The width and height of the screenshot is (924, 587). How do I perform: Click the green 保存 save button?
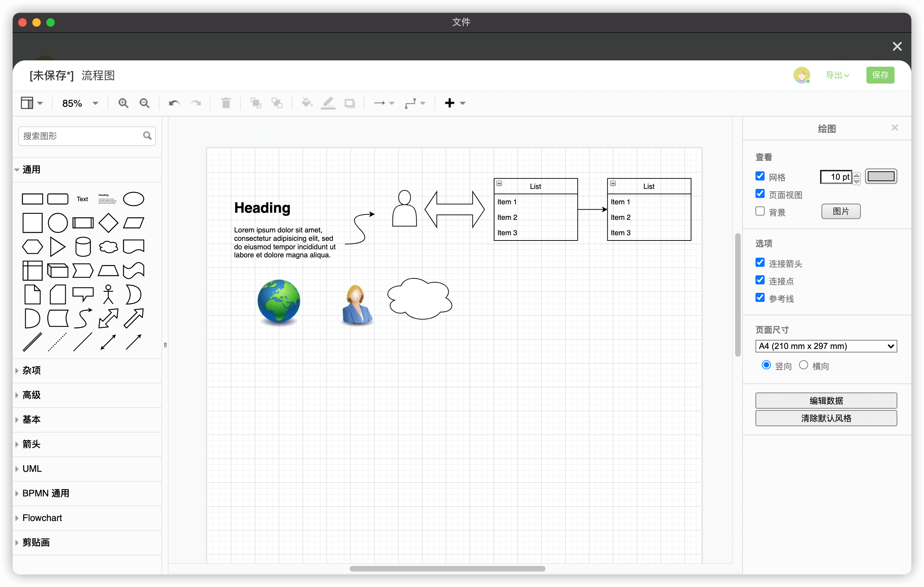click(880, 75)
